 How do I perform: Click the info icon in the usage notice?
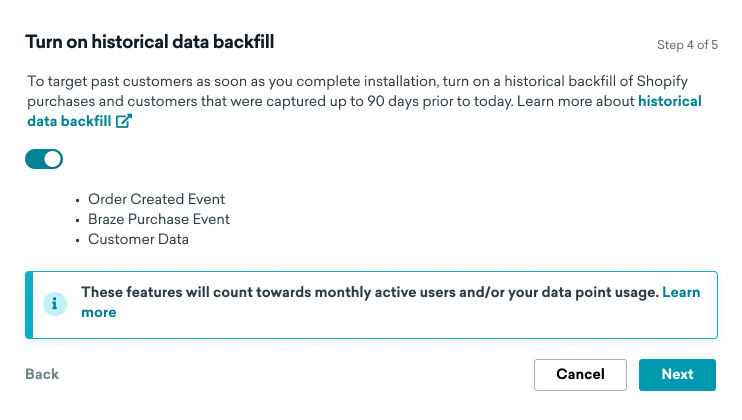55,304
